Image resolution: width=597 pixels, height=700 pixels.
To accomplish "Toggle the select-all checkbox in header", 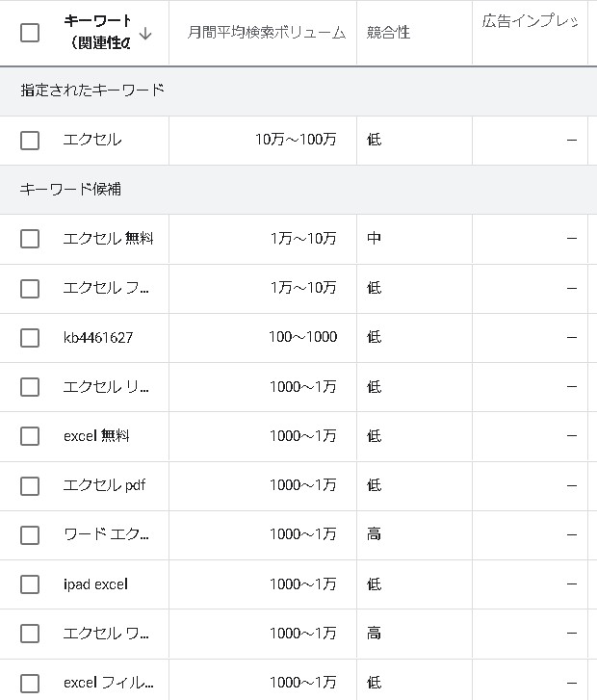I will pyautogui.click(x=30, y=33).
